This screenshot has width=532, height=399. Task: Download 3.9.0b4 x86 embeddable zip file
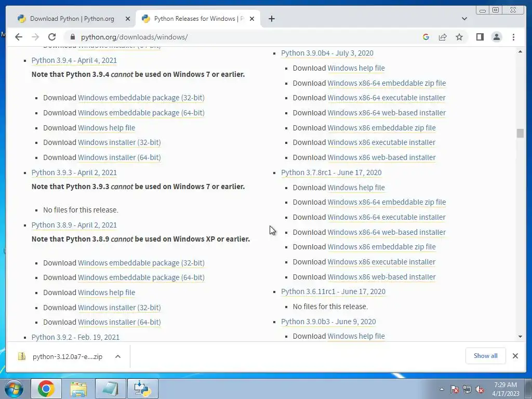click(x=381, y=128)
